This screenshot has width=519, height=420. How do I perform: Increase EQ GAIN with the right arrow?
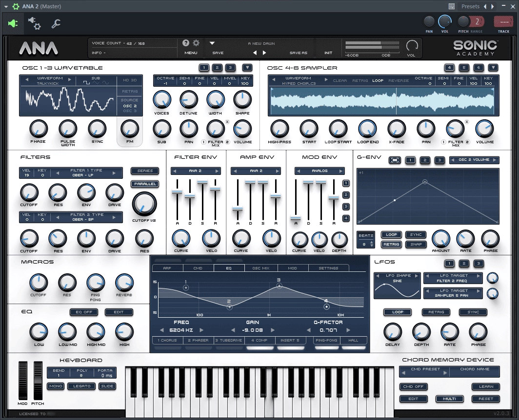(273, 330)
